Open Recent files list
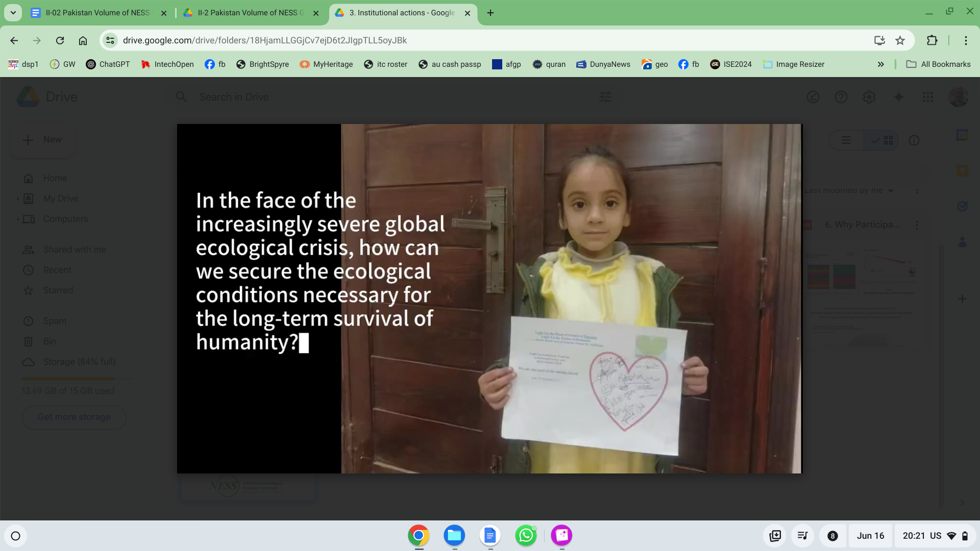 tap(57, 270)
